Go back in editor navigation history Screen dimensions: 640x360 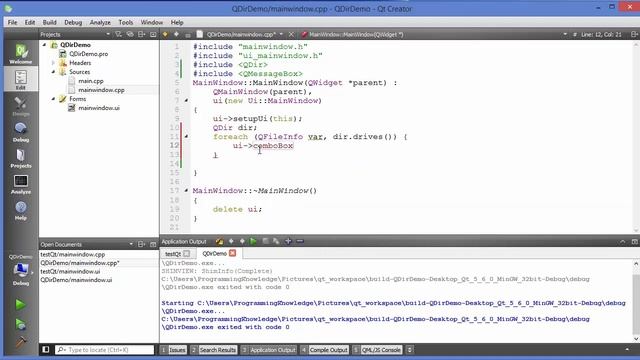coord(165,34)
